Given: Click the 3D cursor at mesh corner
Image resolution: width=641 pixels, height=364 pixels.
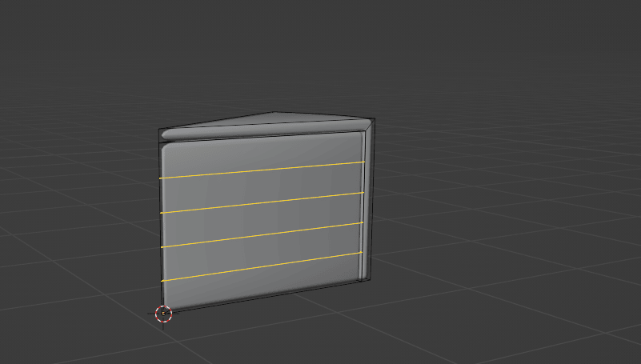Looking at the screenshot, I should coord(163,314).
